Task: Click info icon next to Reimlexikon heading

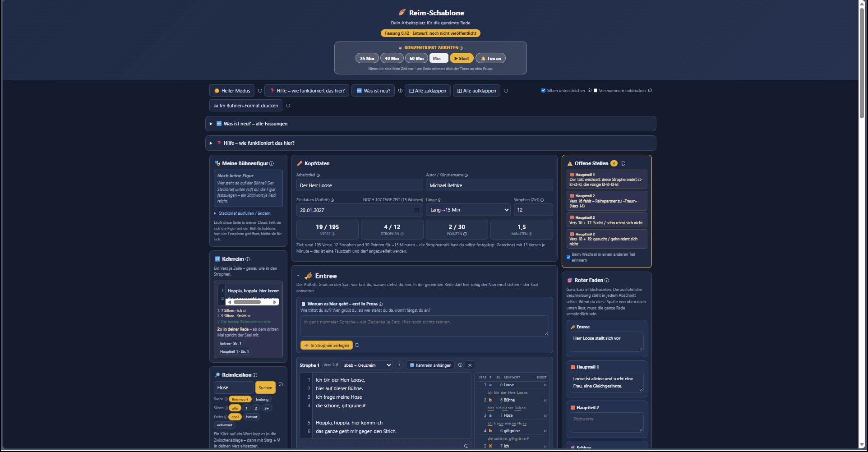Action: (255, 375)
